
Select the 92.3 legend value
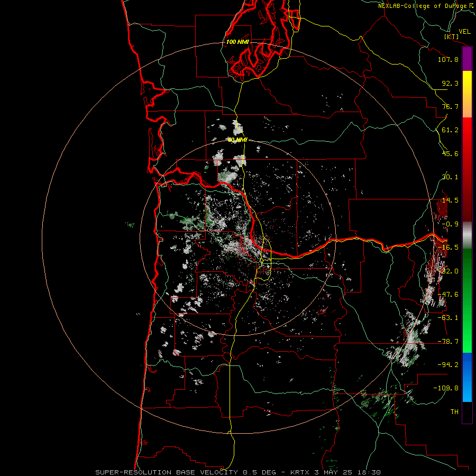coord(450,83)
